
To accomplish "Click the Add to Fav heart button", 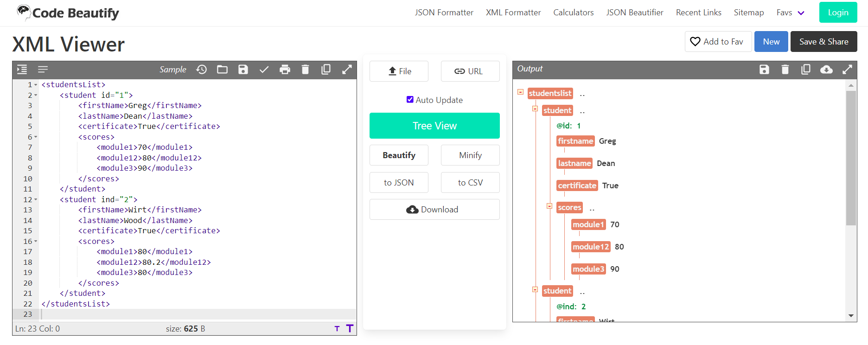I will point(718,42).
